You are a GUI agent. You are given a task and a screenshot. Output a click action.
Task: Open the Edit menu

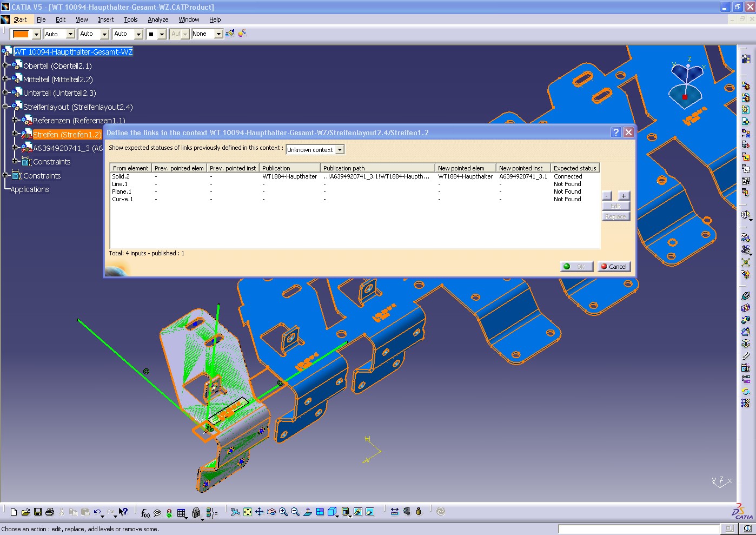pyautogui.click(x=61, y=19)
